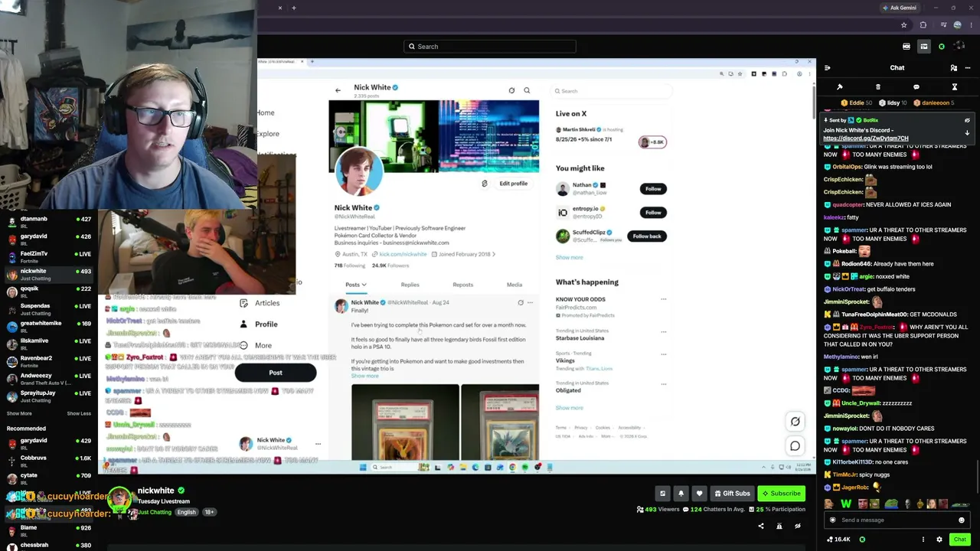This screenshot has height=551, width=980.
Task: Open the Chrome three-dots menu
Action: click(x=971, y=25)
